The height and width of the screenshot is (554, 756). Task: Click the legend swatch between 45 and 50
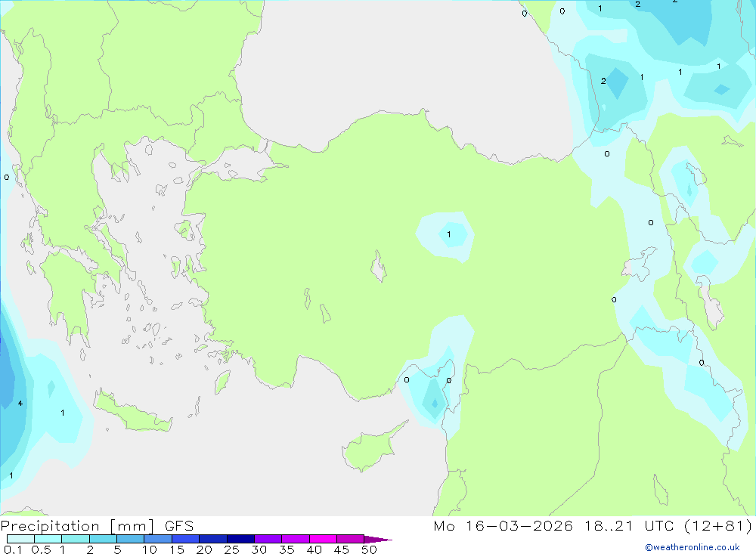[350, 539]
